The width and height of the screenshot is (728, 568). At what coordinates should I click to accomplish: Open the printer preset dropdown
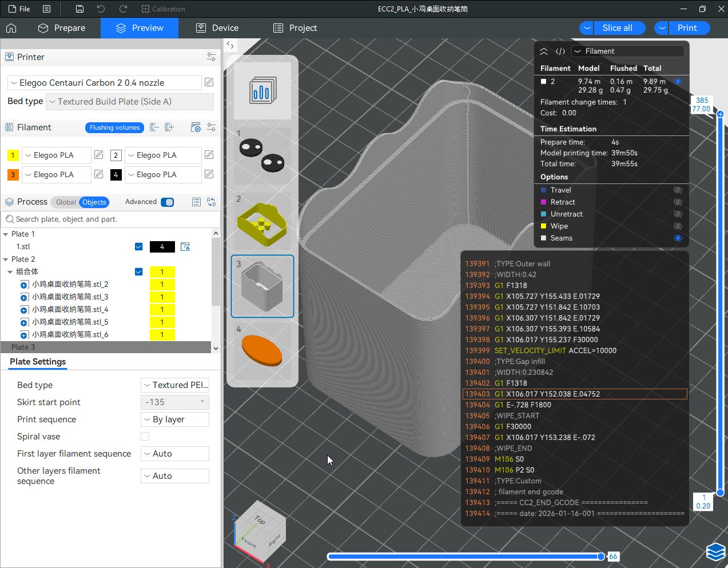pyautogui.click(x=105, y=83)
